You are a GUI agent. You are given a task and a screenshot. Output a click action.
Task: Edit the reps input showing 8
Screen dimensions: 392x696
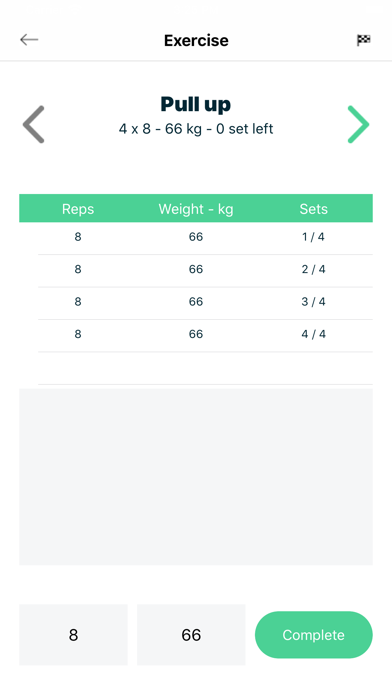coord(73,635)
